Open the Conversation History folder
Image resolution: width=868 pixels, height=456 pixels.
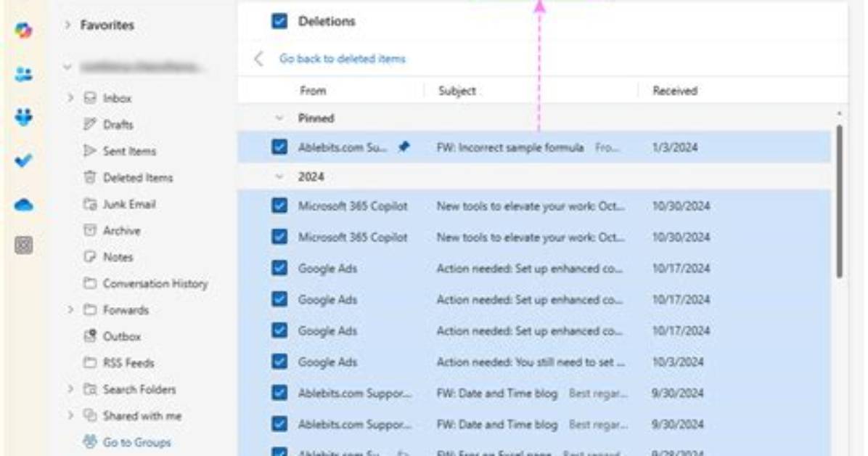point(155,284)
